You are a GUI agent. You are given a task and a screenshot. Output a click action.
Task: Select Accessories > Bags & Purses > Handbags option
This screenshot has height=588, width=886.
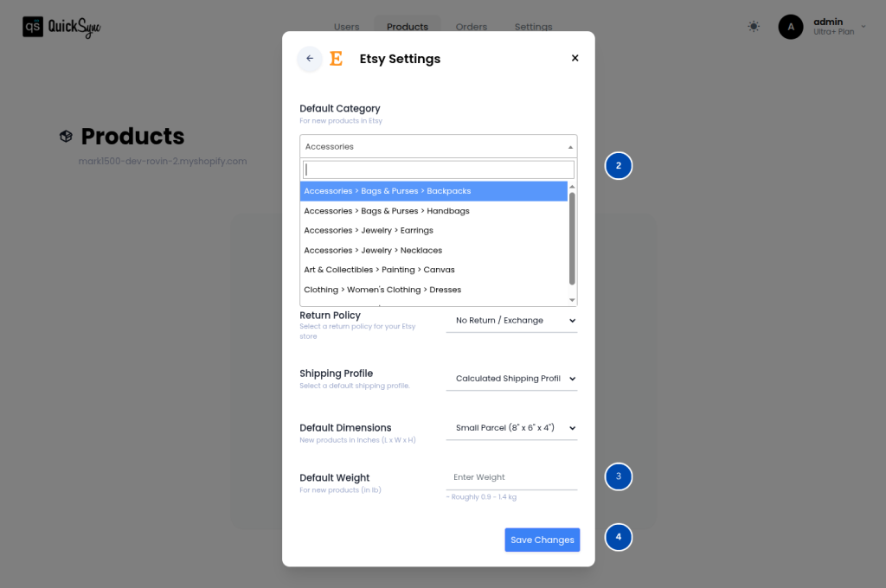point(387,211)
